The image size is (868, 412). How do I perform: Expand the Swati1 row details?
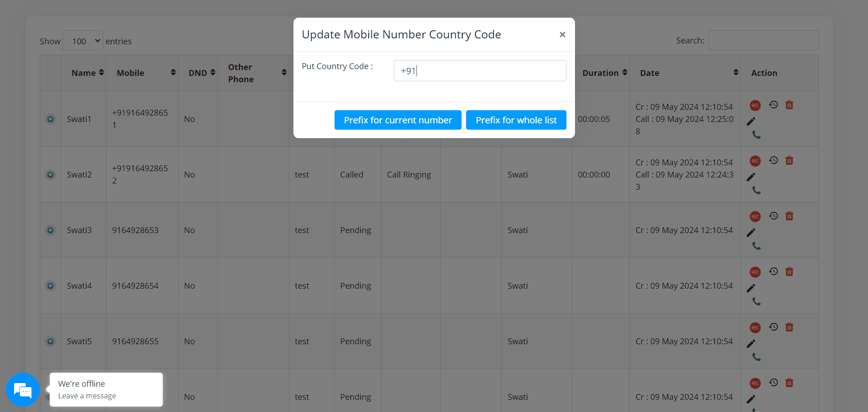50,119
